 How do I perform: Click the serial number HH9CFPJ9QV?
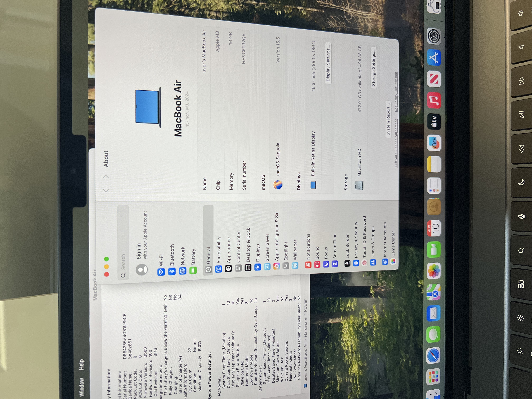[x=244, y=49]
